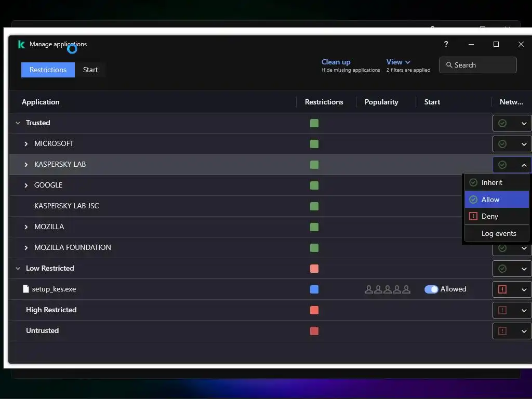This screenshot has width=532, height=399.
Task: Sort by the Popularity column header
Action: coord(381,102)
